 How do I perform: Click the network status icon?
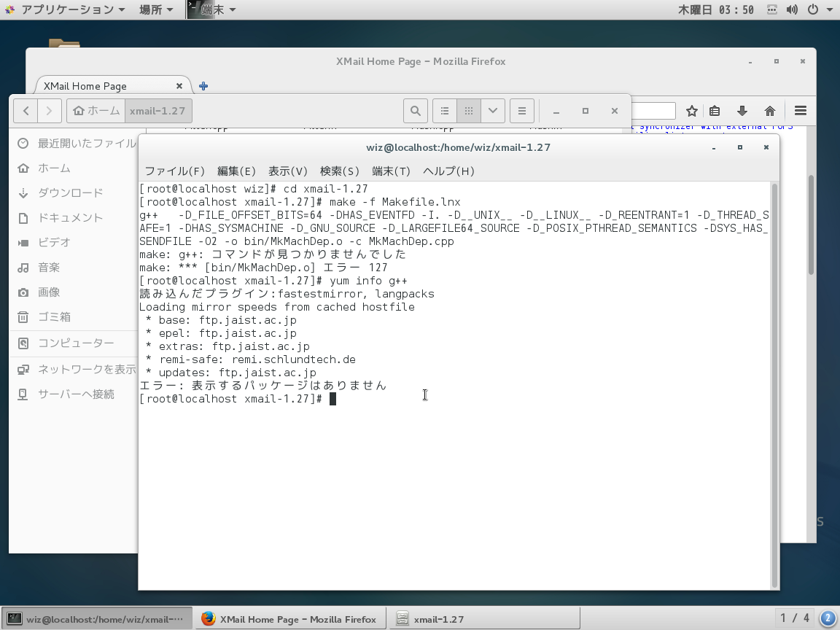[x=772, y=9]
